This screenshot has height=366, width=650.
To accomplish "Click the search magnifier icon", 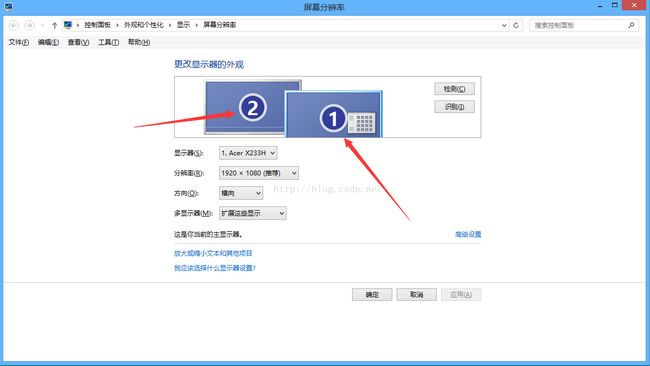I will click(x=631, y=25).
